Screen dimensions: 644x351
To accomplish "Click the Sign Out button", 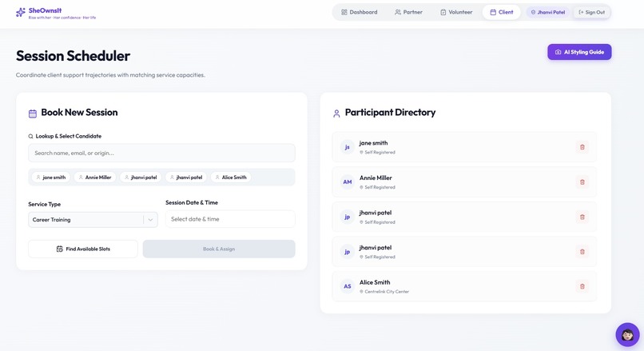I will (592, 12).
